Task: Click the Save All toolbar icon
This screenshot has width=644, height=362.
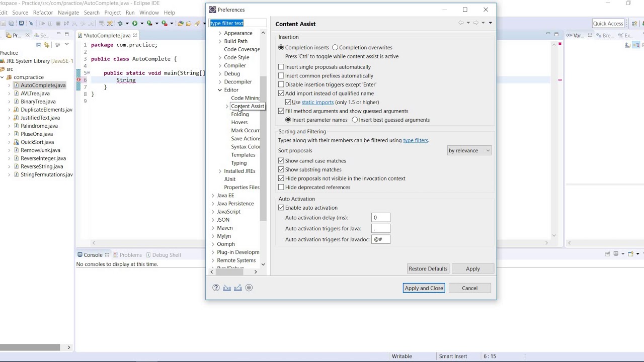Action: (12, 23)
